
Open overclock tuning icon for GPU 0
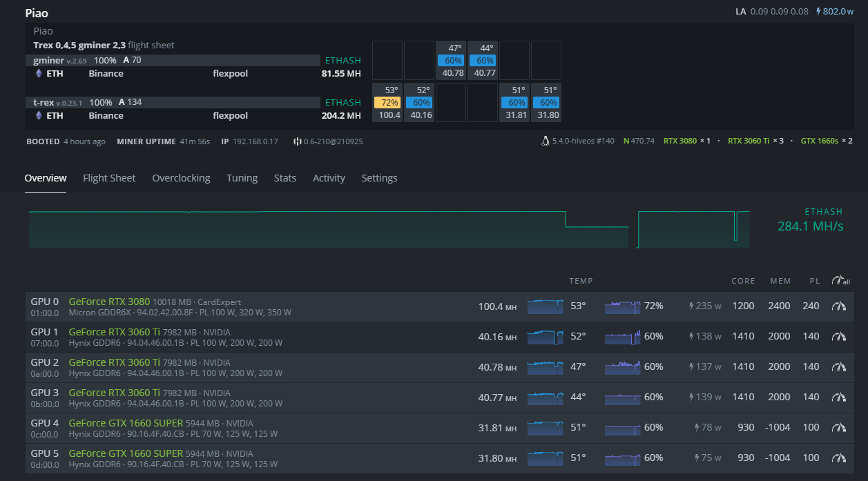(x=839, y=306)
